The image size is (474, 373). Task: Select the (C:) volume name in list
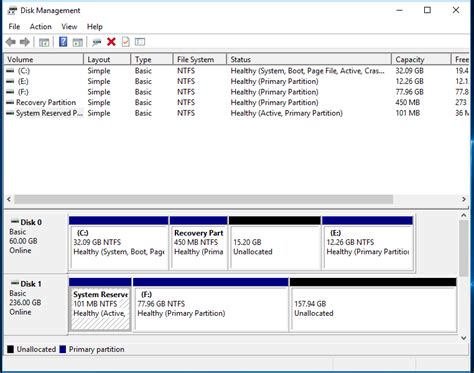(24, 71)
